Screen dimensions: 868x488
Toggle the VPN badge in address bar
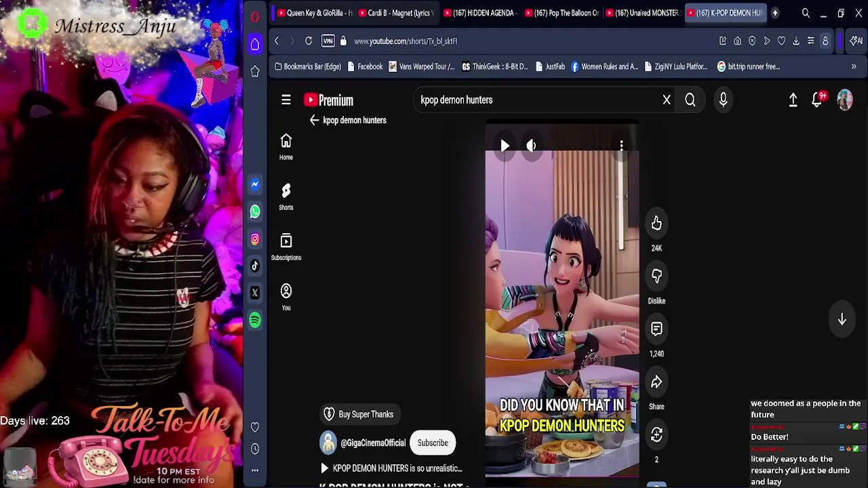pos(328,41)
